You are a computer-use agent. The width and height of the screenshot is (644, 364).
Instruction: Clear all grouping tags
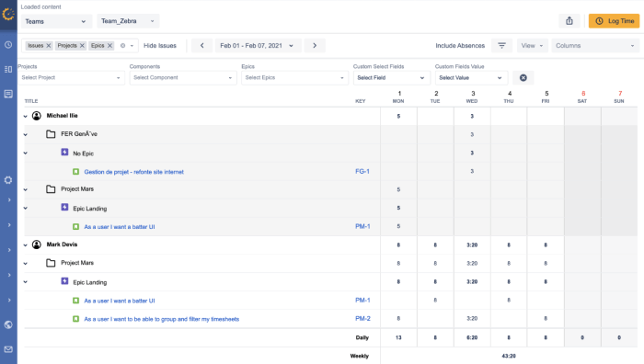(x=122, y=46)
